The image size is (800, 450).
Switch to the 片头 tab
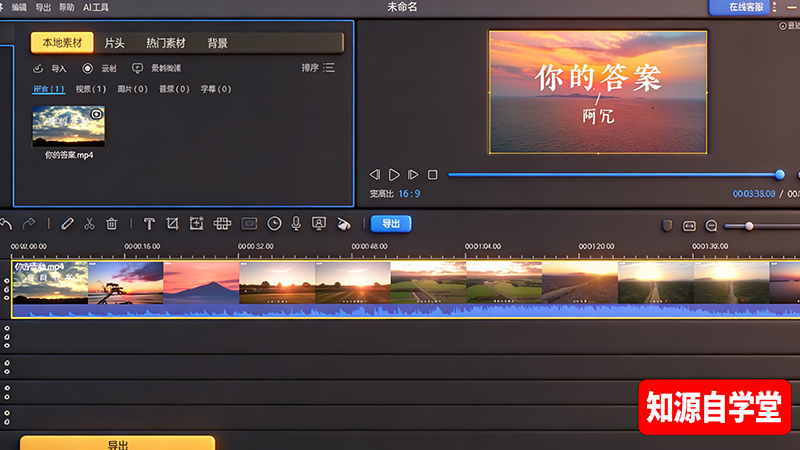click(x=114, y=43)
